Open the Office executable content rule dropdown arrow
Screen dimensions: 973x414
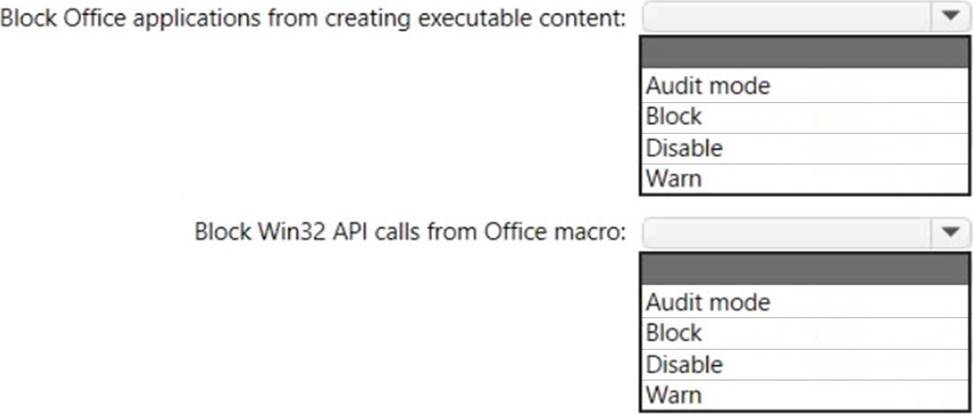949,17
